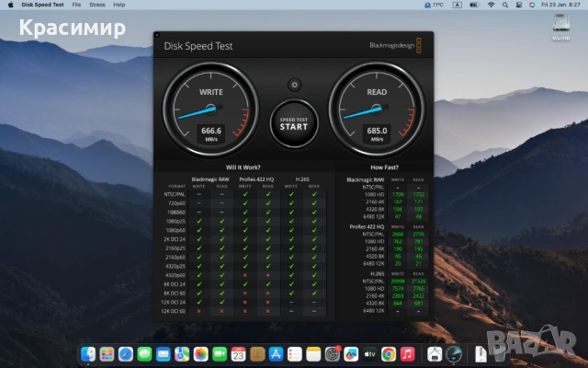Image resolution: width=588 pixels, height=368 pixels.
Task: Click the 20998 H.265 write value
Action: click(x=398, y=282)
